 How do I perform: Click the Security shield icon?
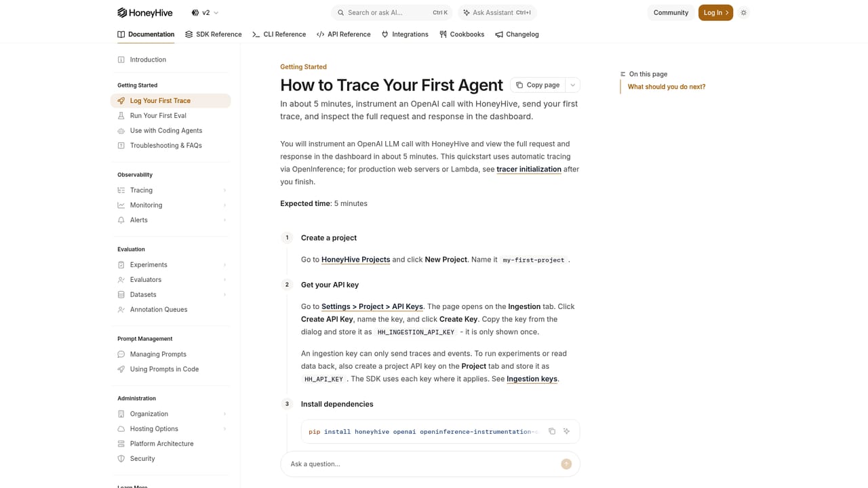pos(121,458)
